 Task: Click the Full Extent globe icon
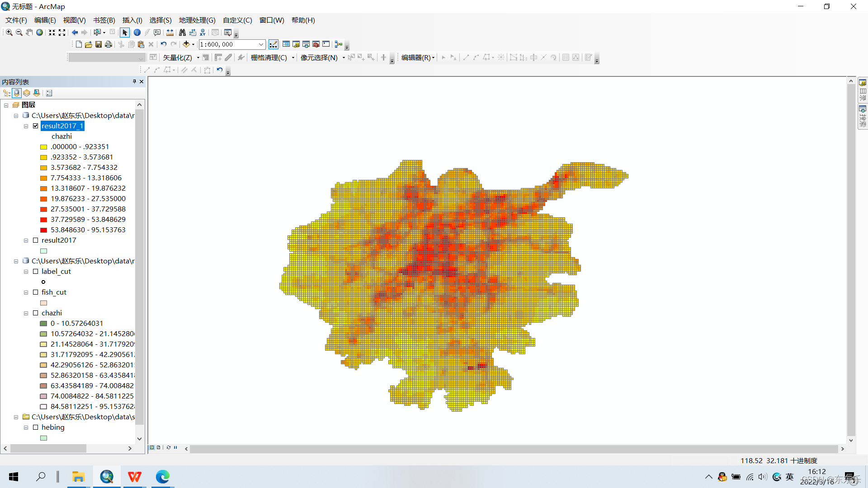coord(40,33)
